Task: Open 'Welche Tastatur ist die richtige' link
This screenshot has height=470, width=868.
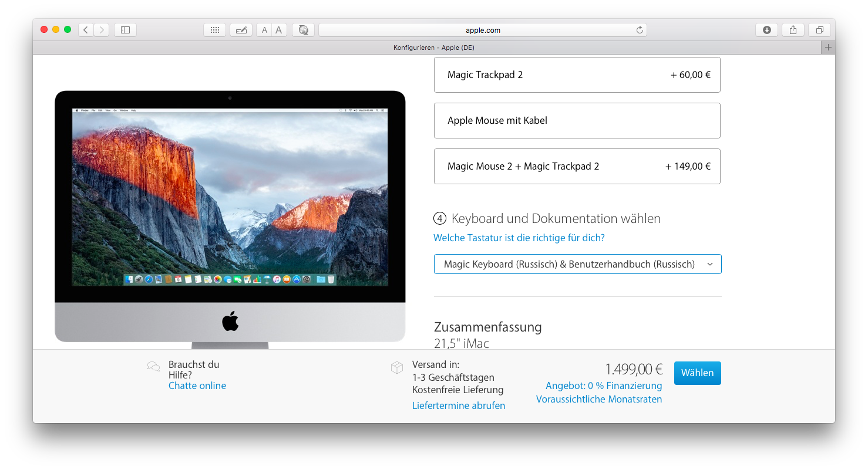Action: [519, 238]
